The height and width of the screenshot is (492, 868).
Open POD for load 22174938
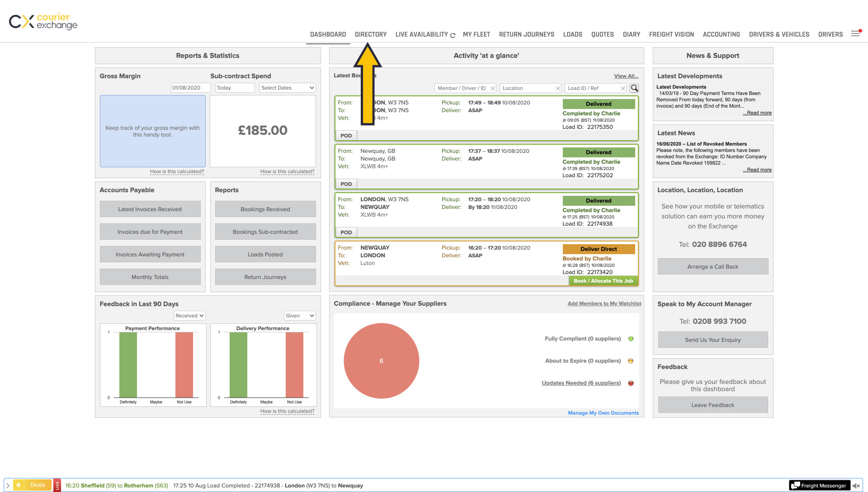click(346, 232)
